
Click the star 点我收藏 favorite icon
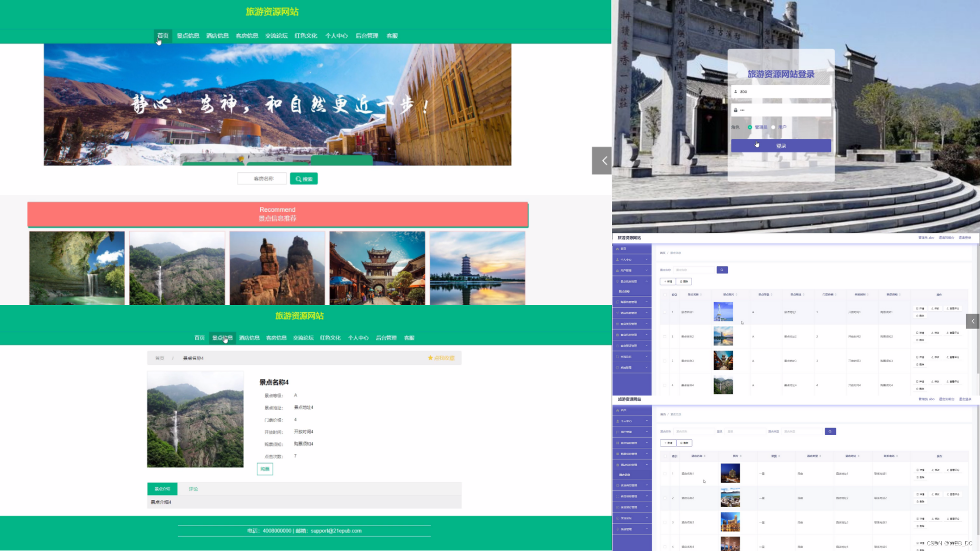(x=430, y=358)
